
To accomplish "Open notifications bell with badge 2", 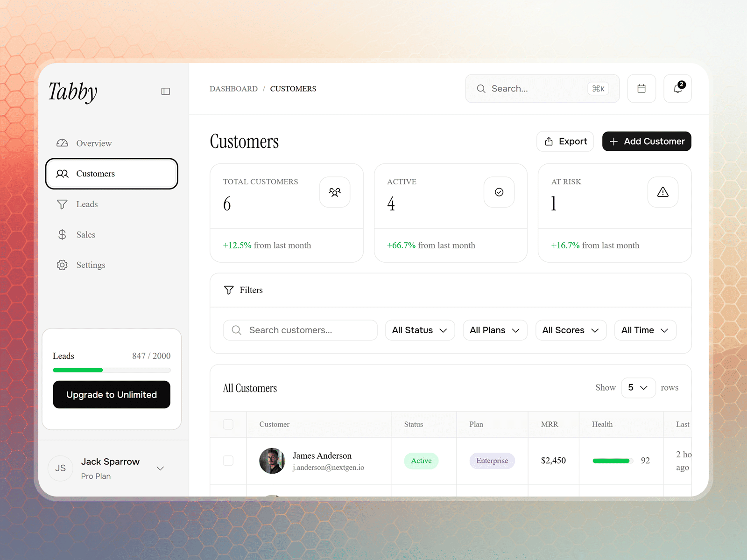I will click(677, 89).
